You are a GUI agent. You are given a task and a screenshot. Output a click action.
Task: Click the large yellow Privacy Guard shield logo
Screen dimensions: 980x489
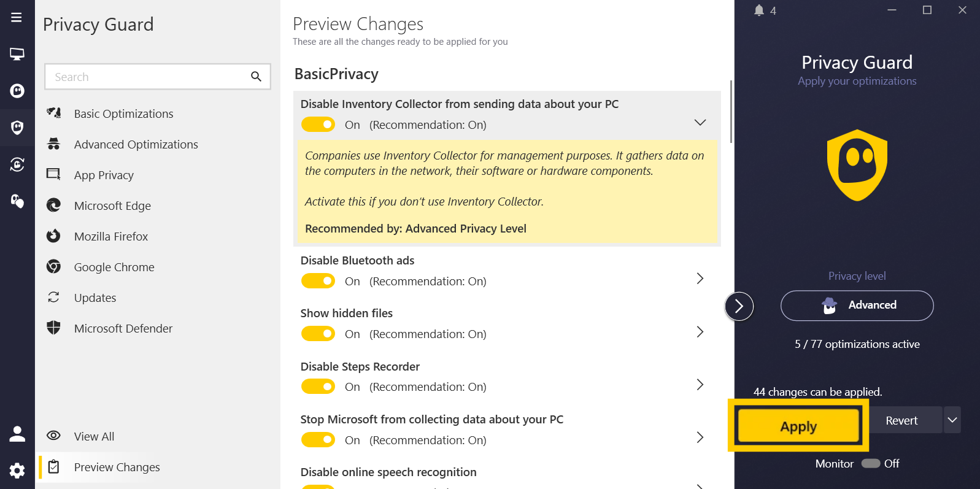pos(857,165)
